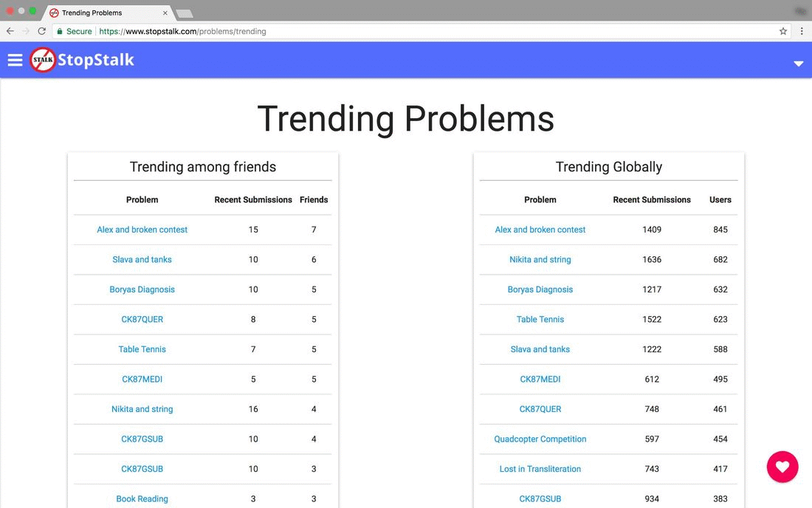
Task: Reload the page using the refresh icon
Action: (x=41, y=31)
